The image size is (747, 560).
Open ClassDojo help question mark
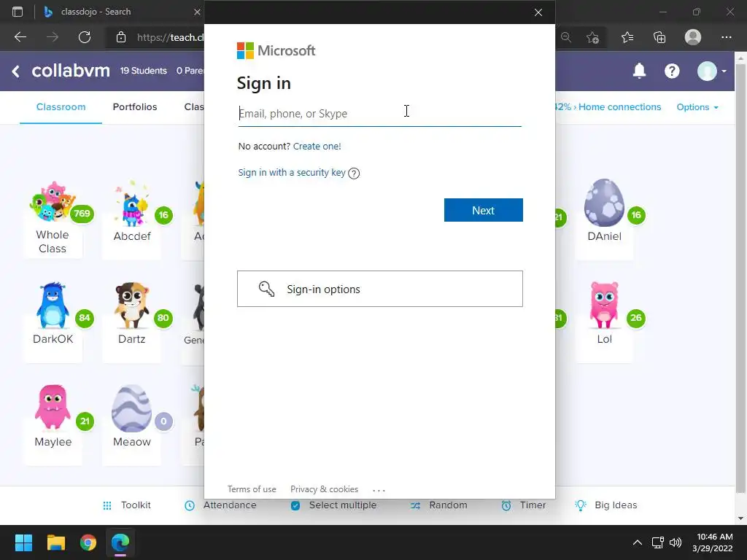(672, 71)
